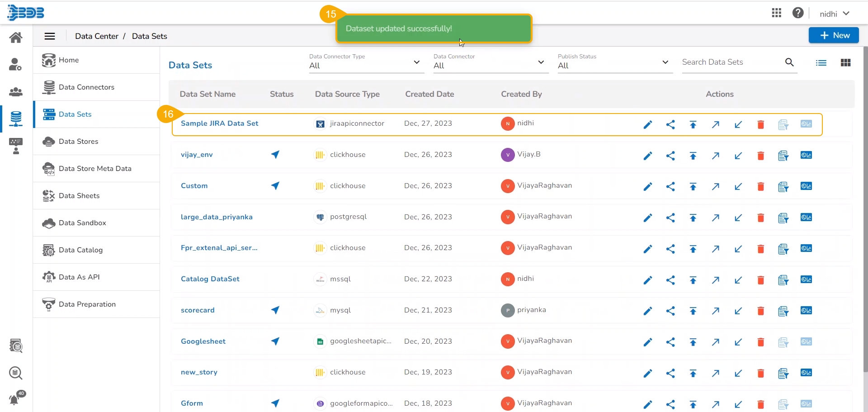Screen dimensions: 868x412
Task: Open the help question mark icon
Action: tap(798, 13)
